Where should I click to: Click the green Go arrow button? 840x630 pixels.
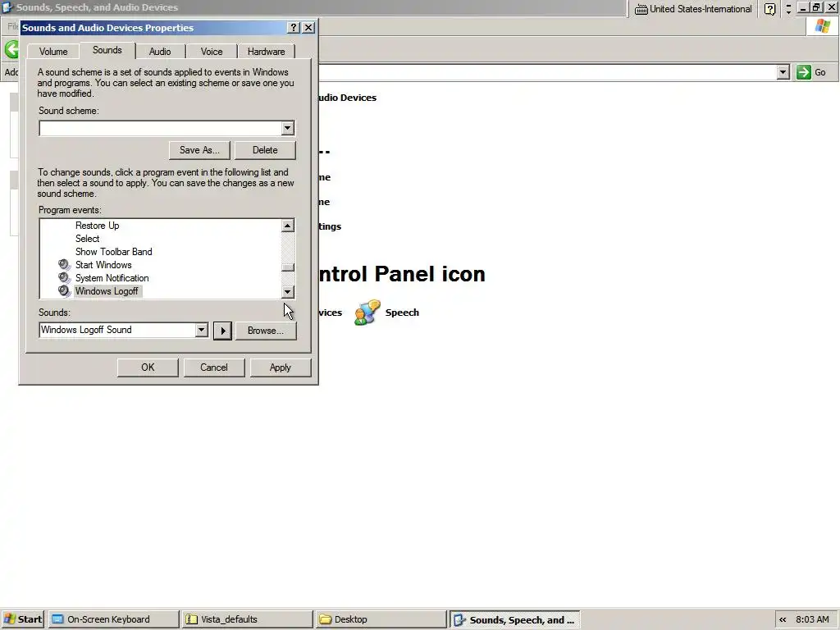pyautogui.click(x=804, y=72)
